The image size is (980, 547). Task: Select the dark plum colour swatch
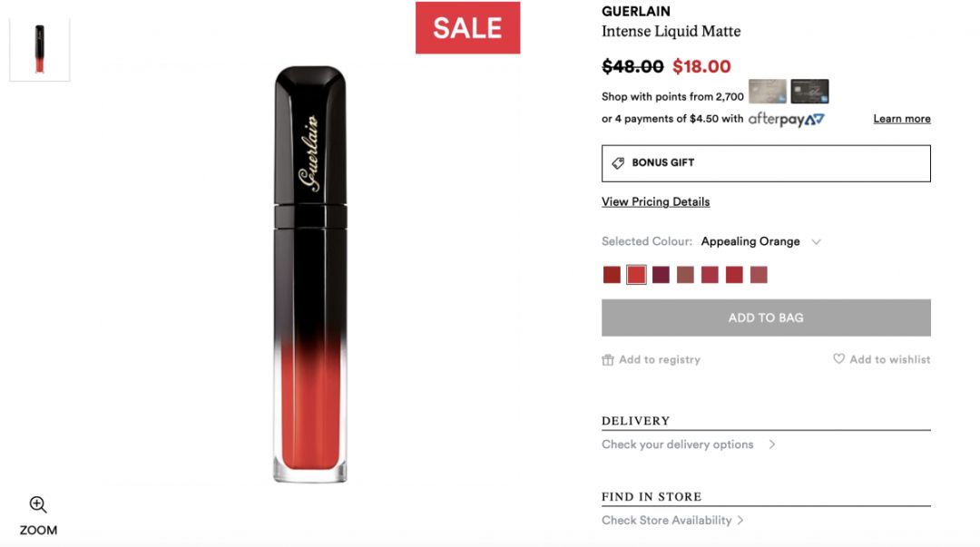tap(661, 275)
